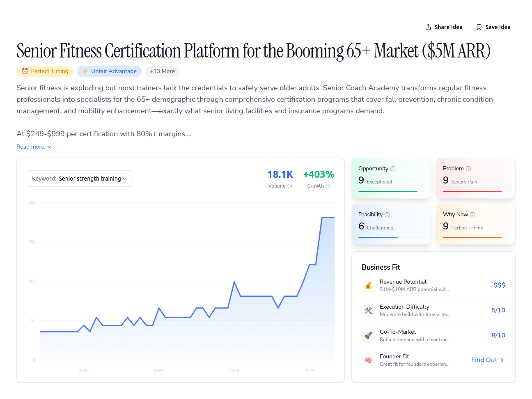Click the 2025 label on chart axis
The width and height of the screenshot is (532, 399).
(x=310, y=371)
